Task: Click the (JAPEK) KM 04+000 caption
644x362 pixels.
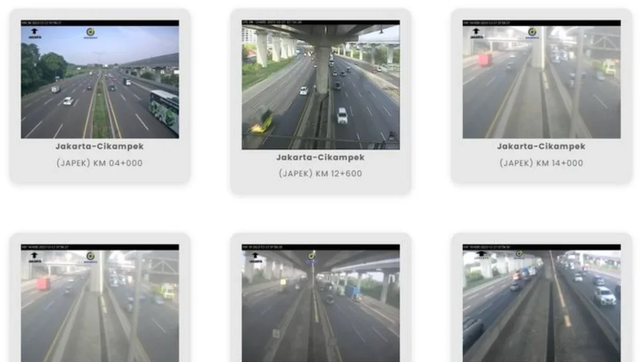Action: click(100, 162)
